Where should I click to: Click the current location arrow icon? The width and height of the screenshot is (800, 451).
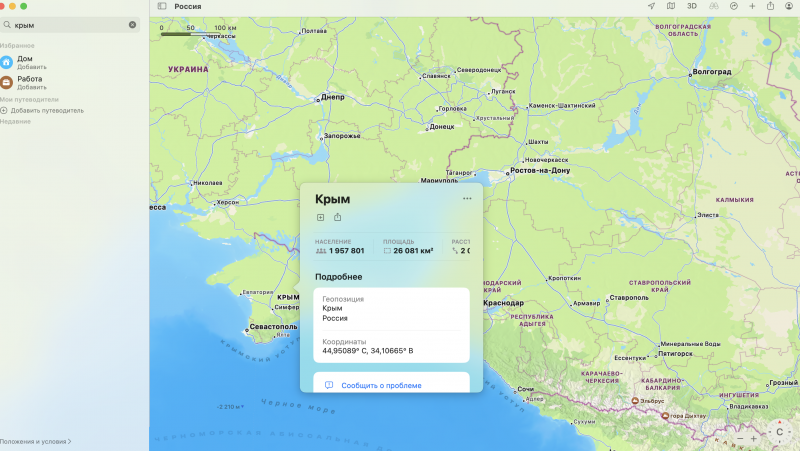click(x=650, y=6)
